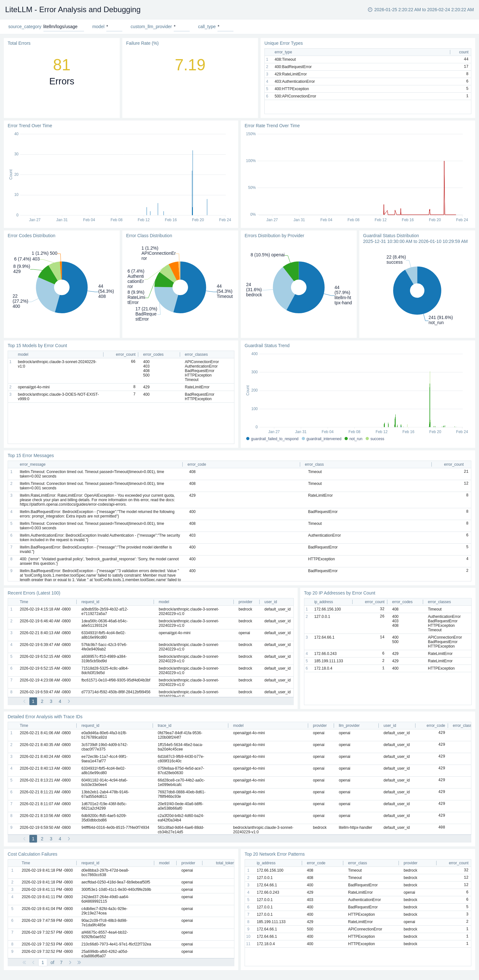Open page 4 of Detailed Error Analysis
The image size is (479, 980).
[60, 838]
